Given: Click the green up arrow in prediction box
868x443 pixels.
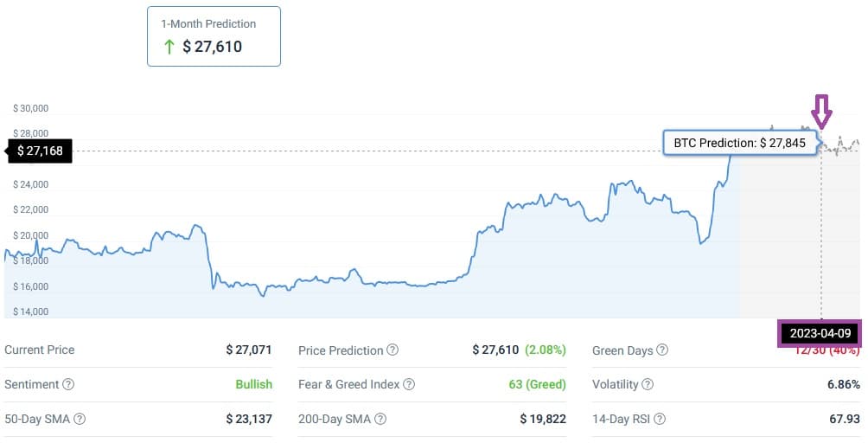Looking at the screenshot, I should (169, 47).
